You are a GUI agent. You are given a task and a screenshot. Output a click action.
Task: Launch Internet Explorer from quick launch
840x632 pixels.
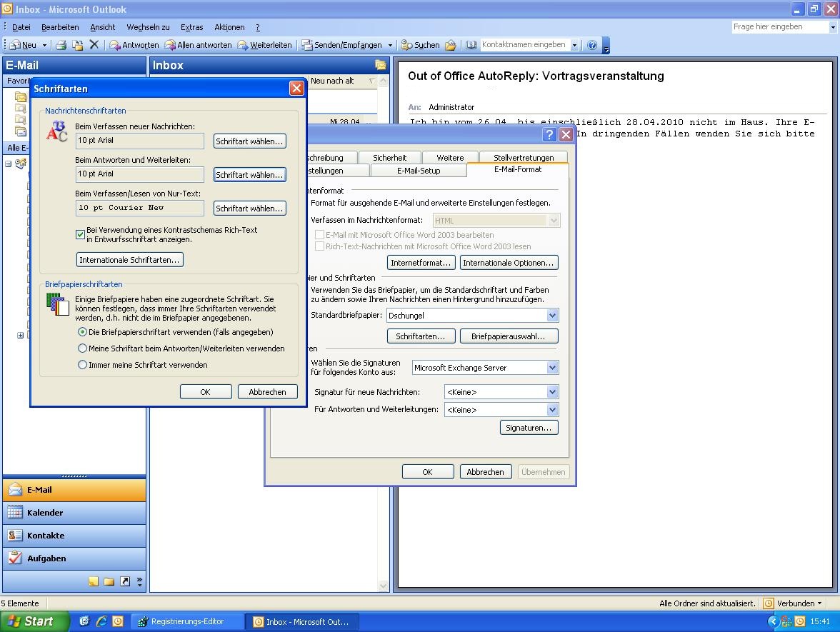(x=101, y=621)
